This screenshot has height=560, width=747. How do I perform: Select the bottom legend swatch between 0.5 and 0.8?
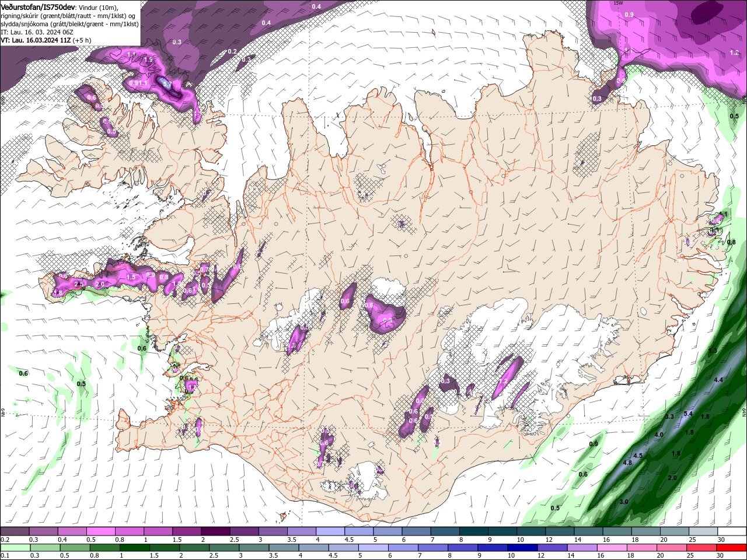click(75, 548)
